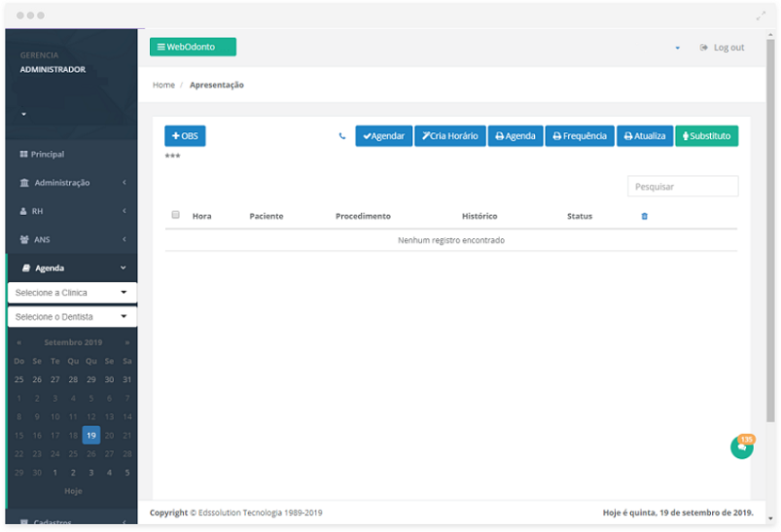The image size is (781, 532).
Task: Click the OBS add button
Action: pyautogui.click(x=185, y=136)
